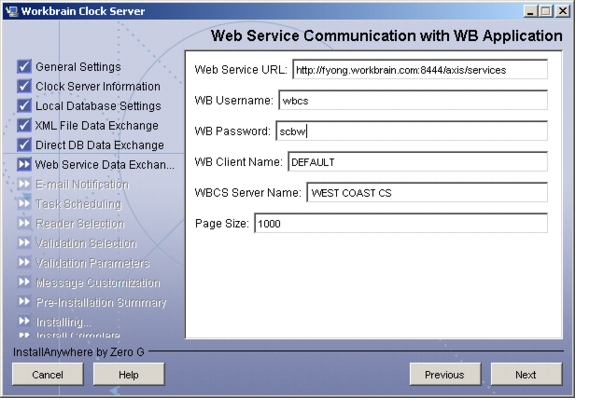The height and width of the screenshot is (415, 591).
Task: Click inside the WB Password field
Action: (x=412, y=131)
